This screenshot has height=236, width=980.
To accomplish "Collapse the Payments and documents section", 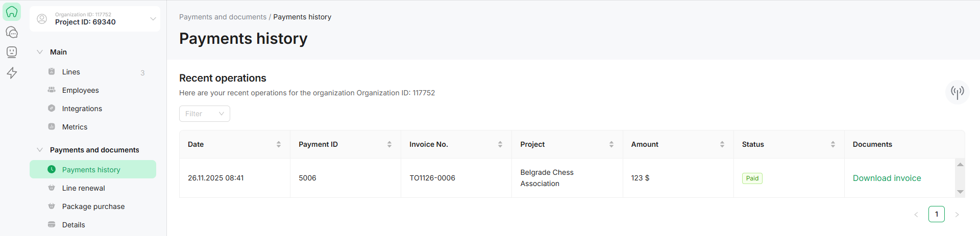I will pos(40,150).
